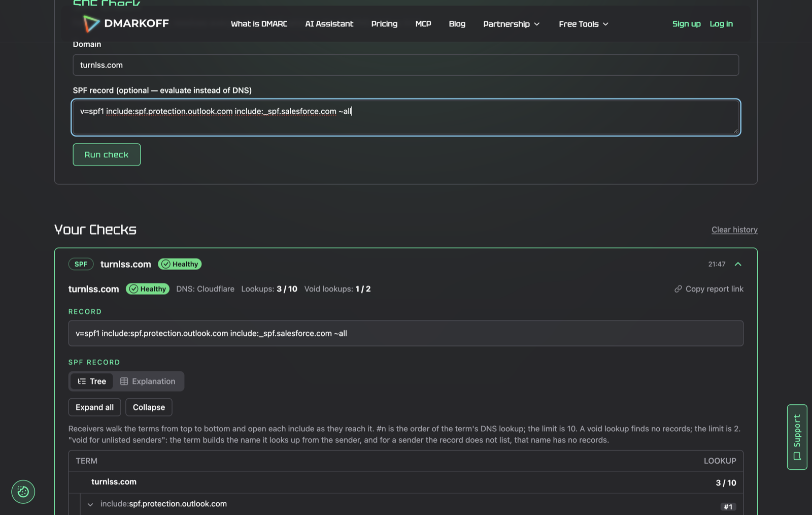Focus the SPF record textarea
Image resolution: width=812 pixels, height=515 pixels.
[406, 117]
